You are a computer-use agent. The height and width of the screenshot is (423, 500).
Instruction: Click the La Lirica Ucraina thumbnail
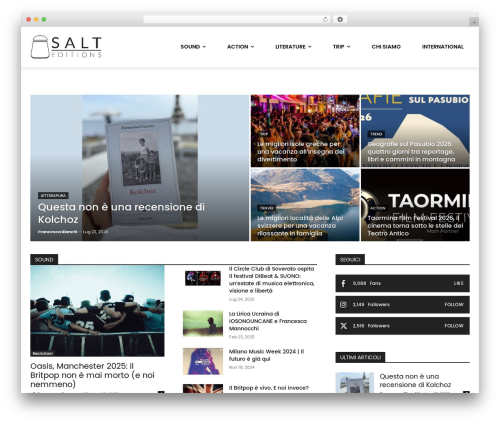coord(203,323)
